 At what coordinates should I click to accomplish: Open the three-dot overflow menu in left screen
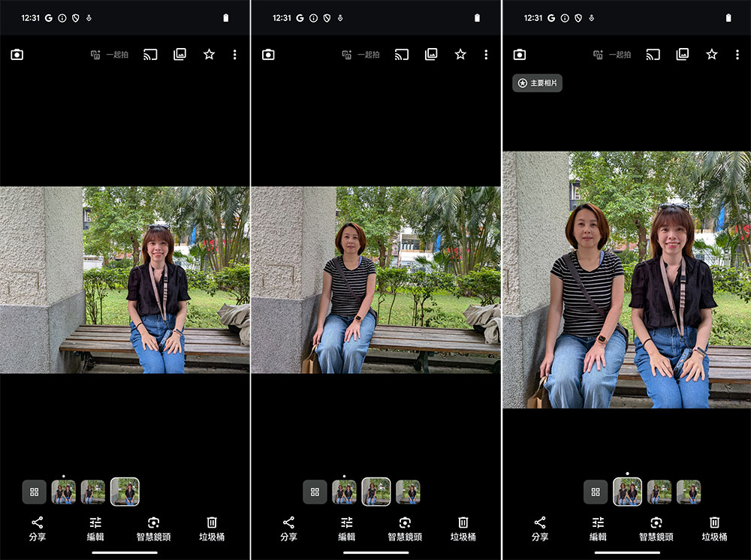235,55
